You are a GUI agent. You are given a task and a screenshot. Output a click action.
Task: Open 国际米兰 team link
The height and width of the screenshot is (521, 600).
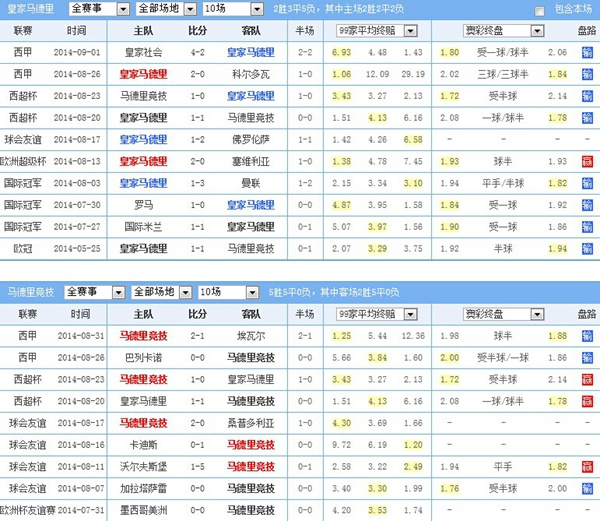click(143, 227)
